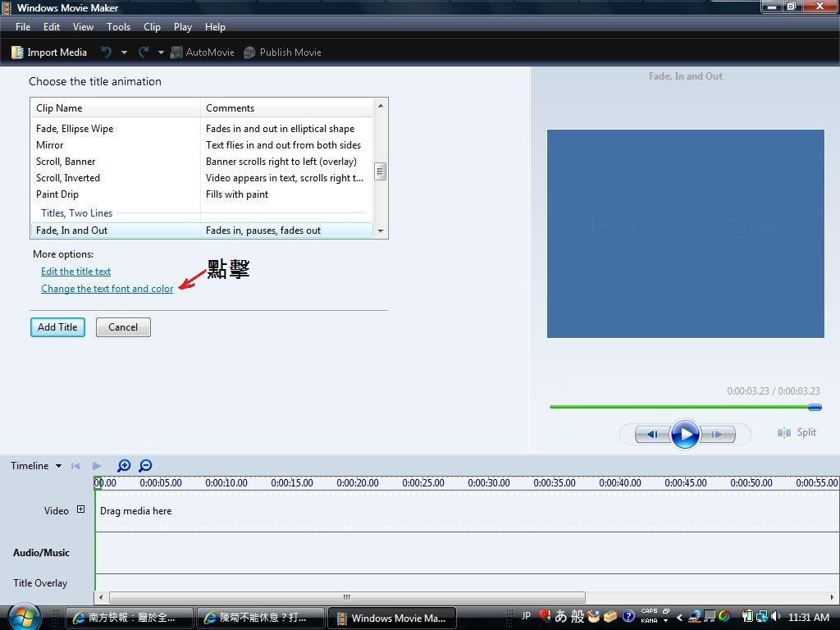The width and height of the screenshot is (840, 630).
Task: Open the Redo history dropdown arrow
Action: [x=161, y=52]
